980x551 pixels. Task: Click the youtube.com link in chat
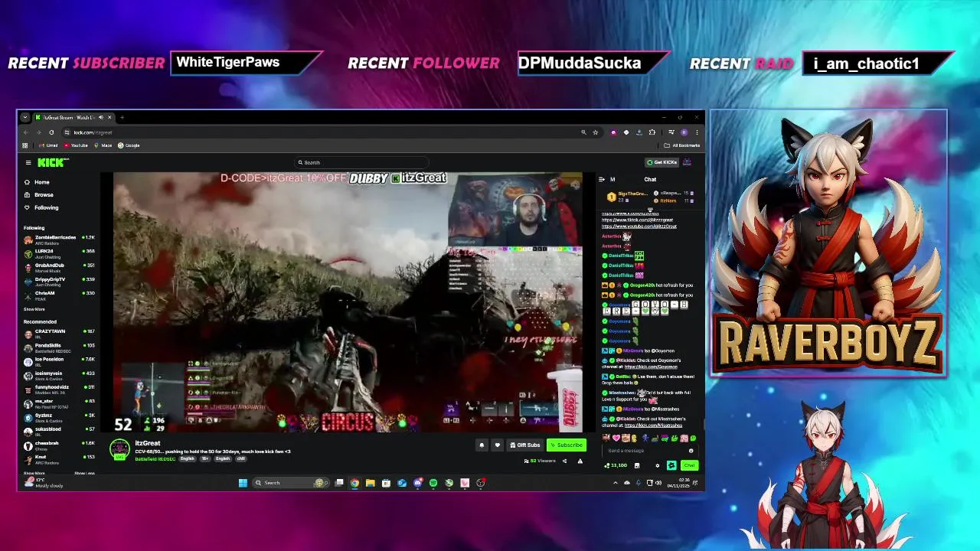tap(639, 227)
